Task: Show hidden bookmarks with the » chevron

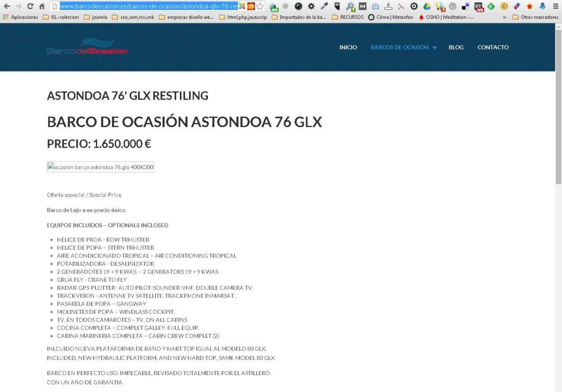Action: click(504, 17)
